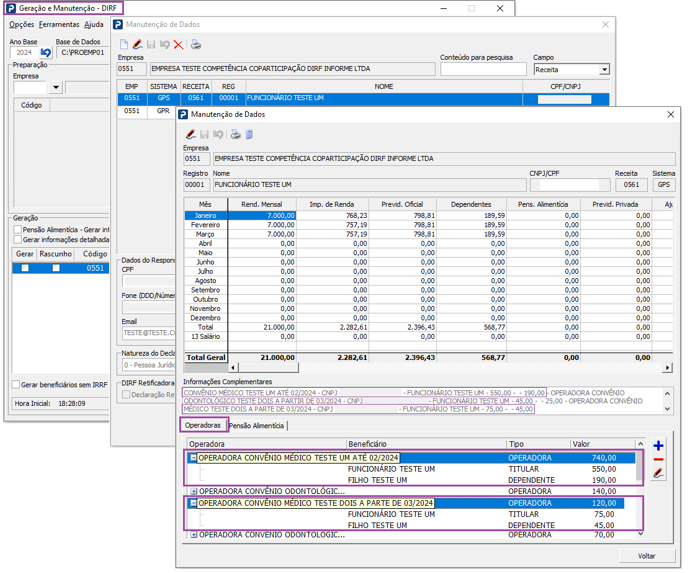Enable Pensão Alimentícia generation checkbox

18,230
